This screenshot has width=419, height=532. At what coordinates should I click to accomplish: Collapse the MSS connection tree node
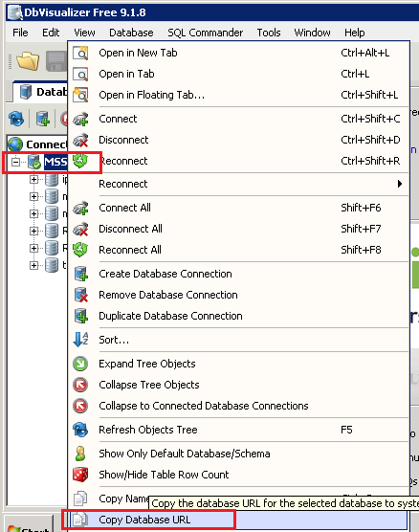(15, 162)
